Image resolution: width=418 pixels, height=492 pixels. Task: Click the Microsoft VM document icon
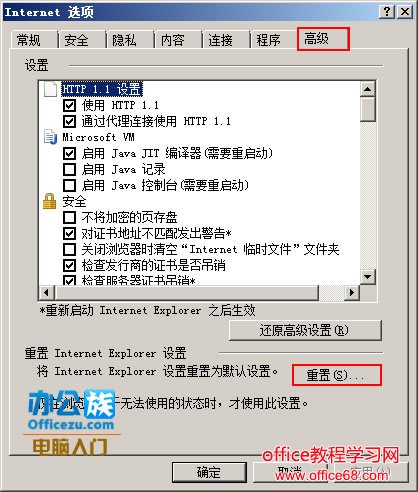pyautogui.click(x=50, y=137)
